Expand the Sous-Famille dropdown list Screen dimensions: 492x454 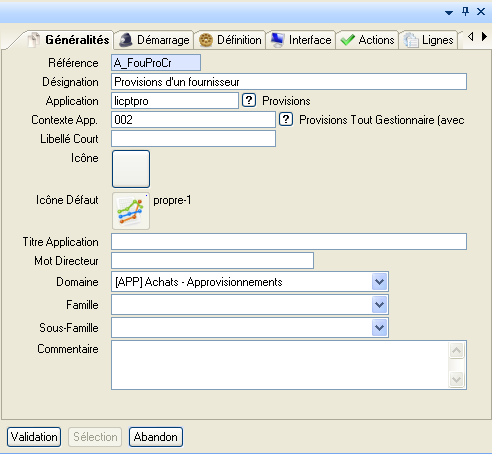point(379,328)
